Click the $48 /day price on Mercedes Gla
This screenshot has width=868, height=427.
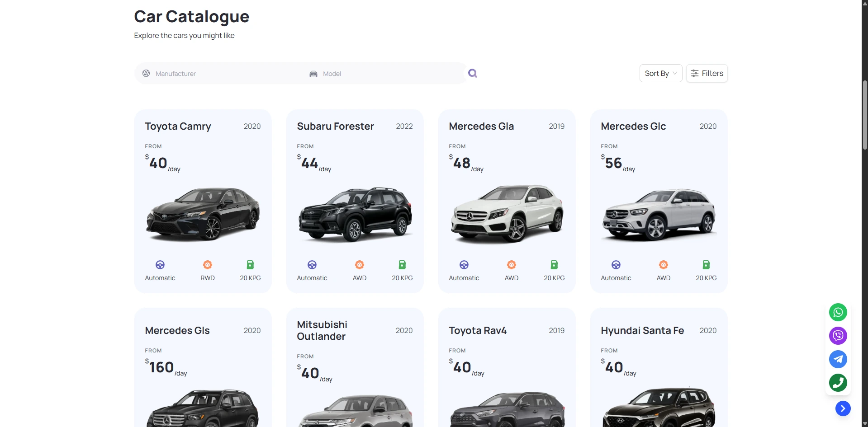pyautogui.click(x=466, y=163)
